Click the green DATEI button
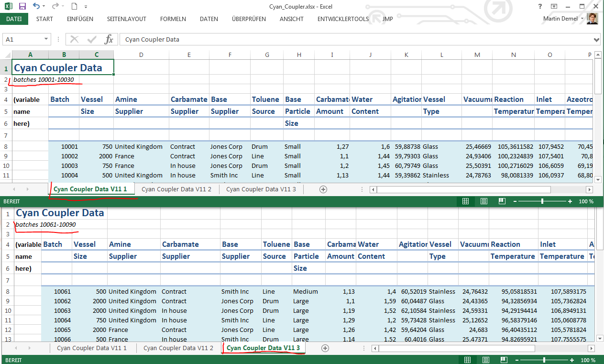 coord(14,19)
